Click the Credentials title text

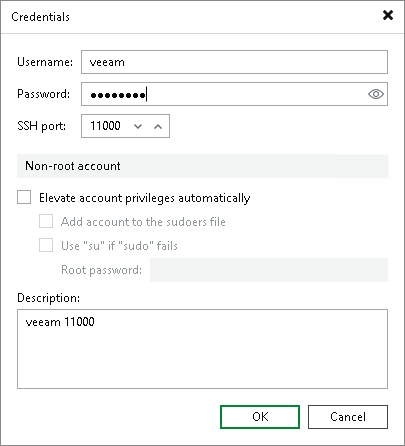(x=40, y=17)
